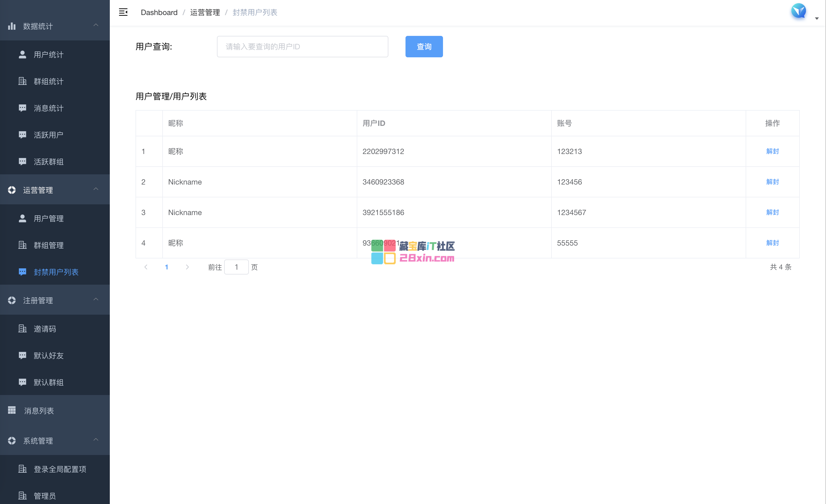The height and width of the screenshot is (504, 826).
Task: Click Dashboard breadcrumb link
Action: point(159,12)
